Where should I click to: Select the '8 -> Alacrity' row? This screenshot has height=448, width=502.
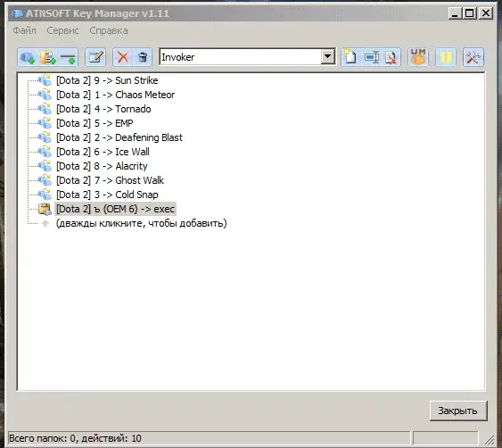click(x=102, y=166)
